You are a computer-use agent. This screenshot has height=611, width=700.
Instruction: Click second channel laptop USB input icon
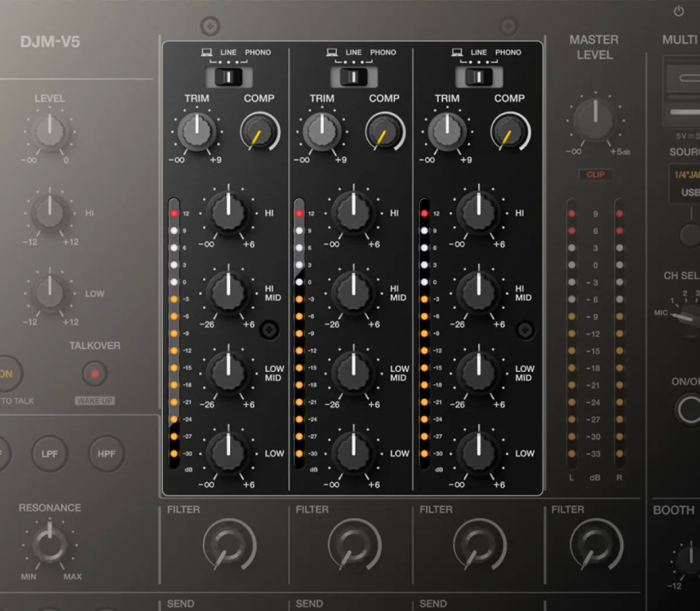(331, 52)
